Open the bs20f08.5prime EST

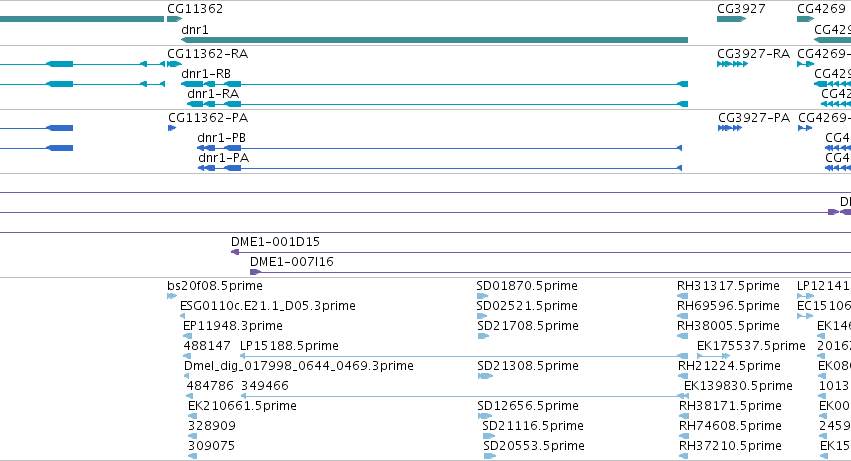[215, 286]
